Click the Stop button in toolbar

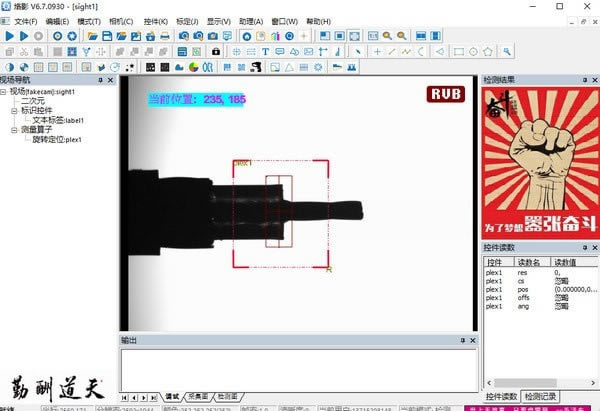39,36
